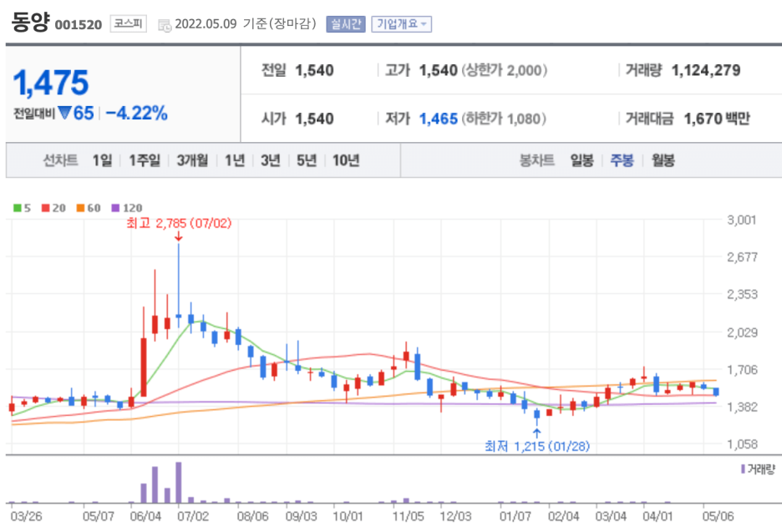Click the 1,058 price axis label
The height and width of the screenshot is (532, 782).
pyautogui.click(x=742, y=444)
